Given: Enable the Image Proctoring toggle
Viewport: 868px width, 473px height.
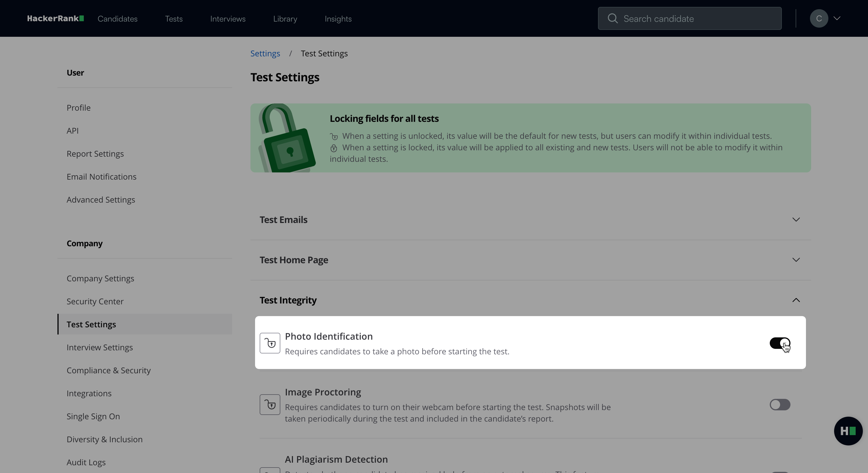Looking at the screenshot, I should 780,405.
